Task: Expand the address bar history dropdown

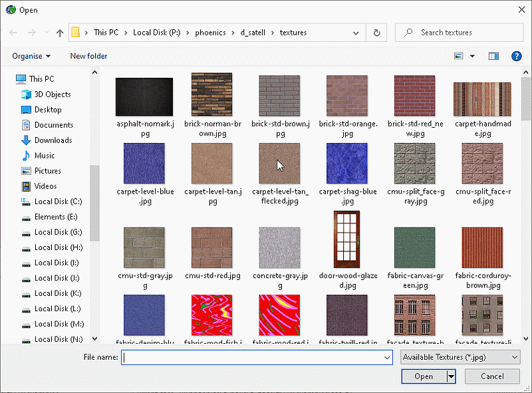Action: coord(356,32)
